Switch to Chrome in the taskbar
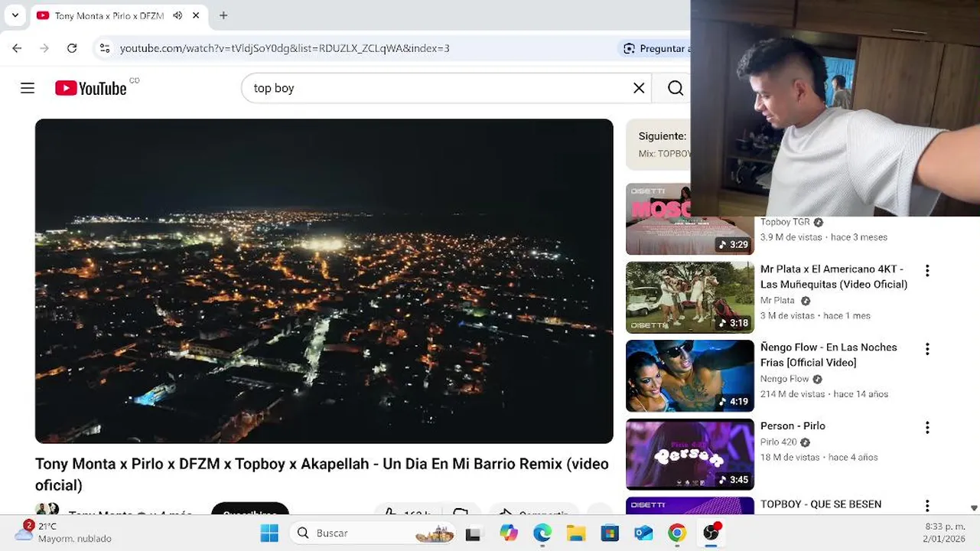This screenshot has height=551, width=980. [677, 533]
